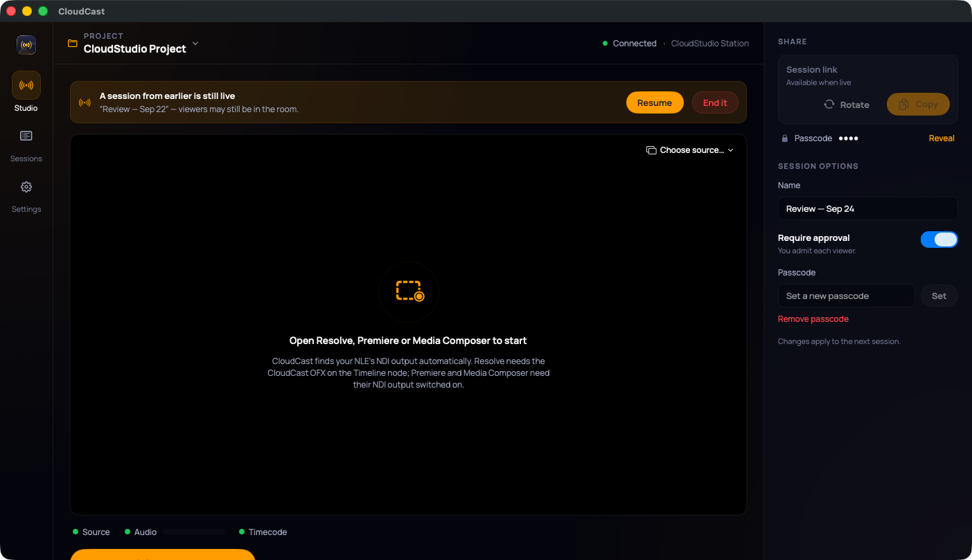Screen dimensions: 972x560
Task: Click the 'Changes apply to the next session.' note
Action: [x=839, y=341]
